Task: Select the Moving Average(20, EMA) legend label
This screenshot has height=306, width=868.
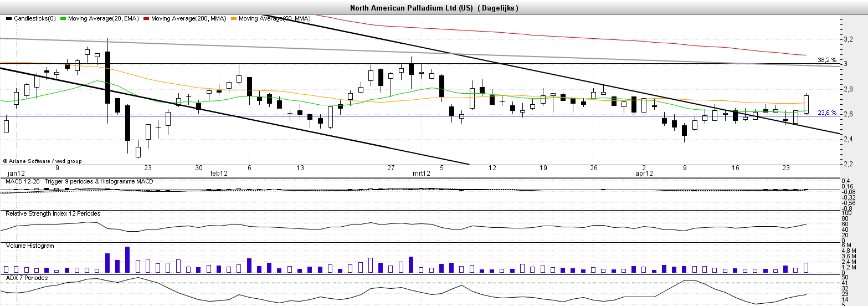Action: tap(104, 19)
